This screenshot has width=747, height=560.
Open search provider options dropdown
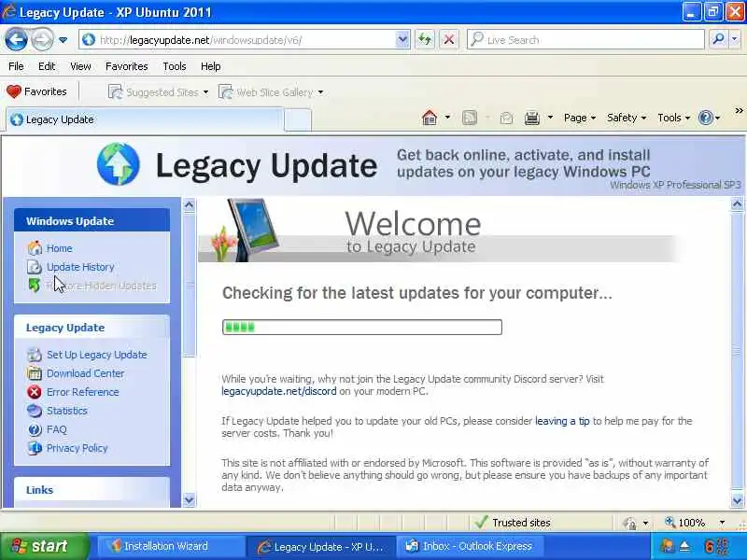click(735, 39)
